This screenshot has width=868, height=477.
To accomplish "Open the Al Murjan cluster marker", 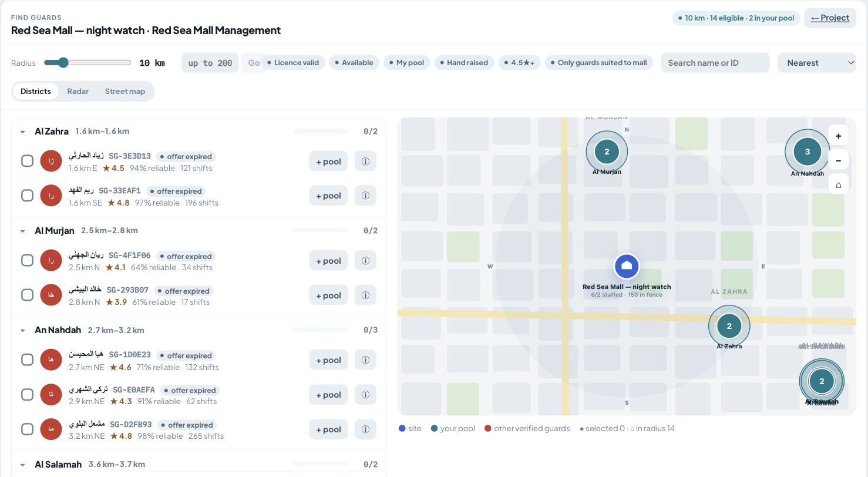I will (x=607, y=152).
